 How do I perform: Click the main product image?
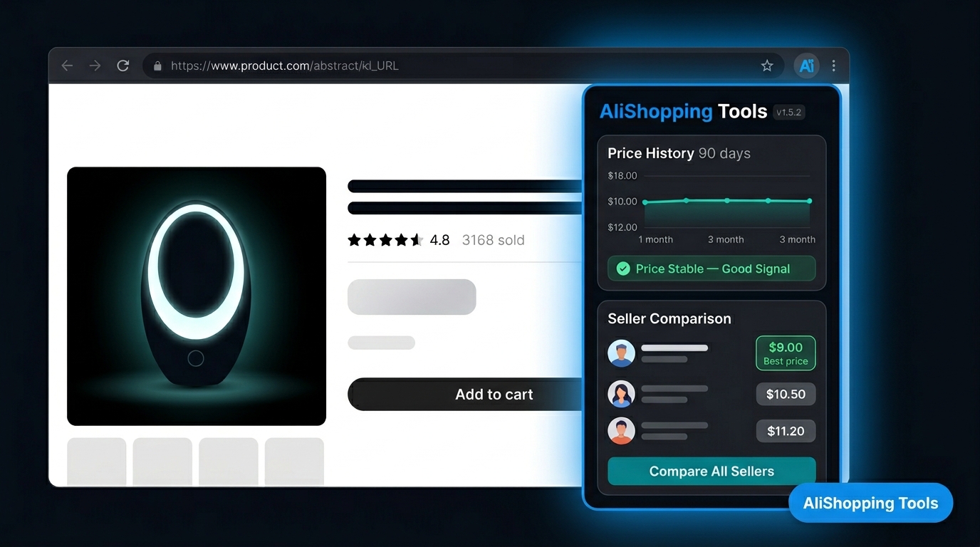(x=197, y=296)
